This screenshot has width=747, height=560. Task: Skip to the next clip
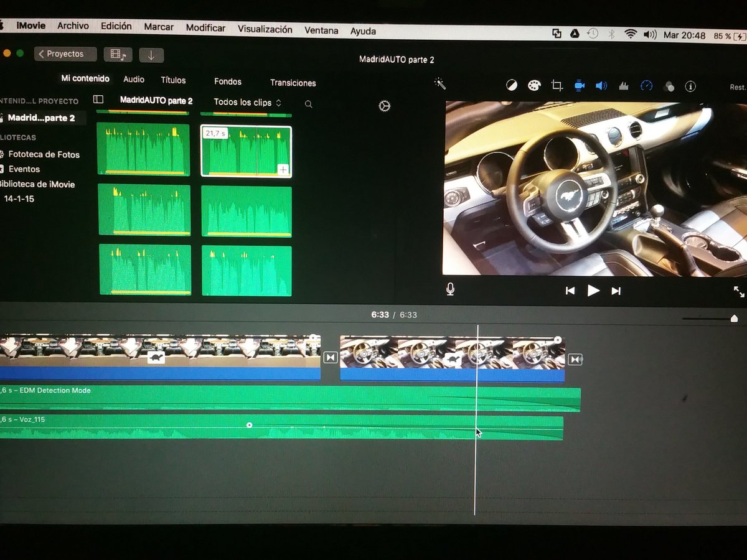(616, 291)
